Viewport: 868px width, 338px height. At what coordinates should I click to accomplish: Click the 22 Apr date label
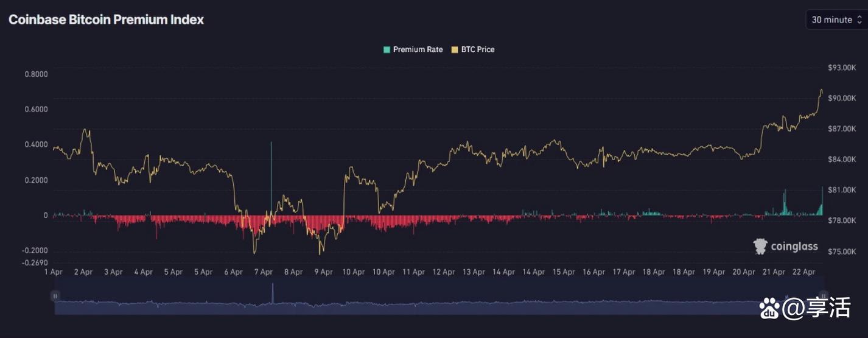pyautogui.click(x=804, y=272)
